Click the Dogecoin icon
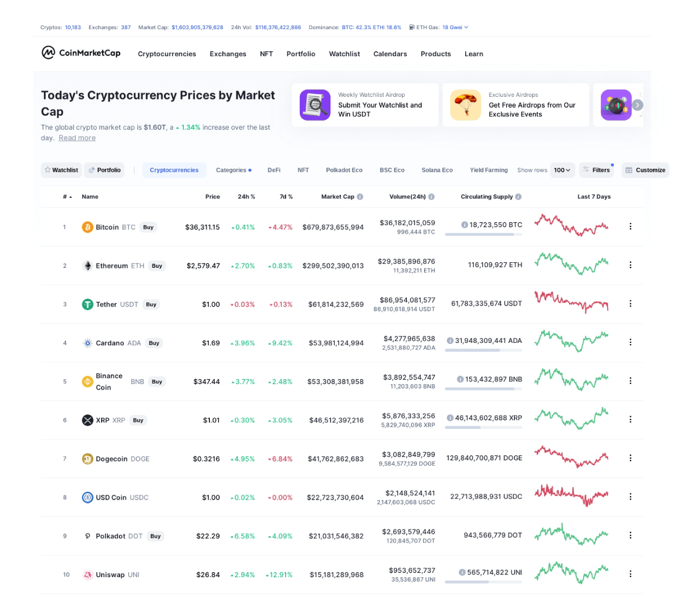700x608 pixels. click(x=87, y=459)
